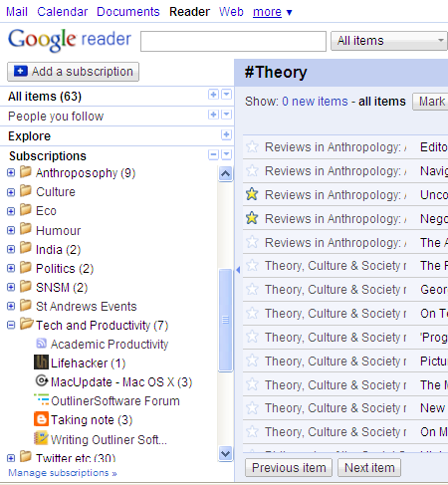Viewport: 448px width, 485px height.
Task: Click the Add a subscription button
Action: click(73, 72)
